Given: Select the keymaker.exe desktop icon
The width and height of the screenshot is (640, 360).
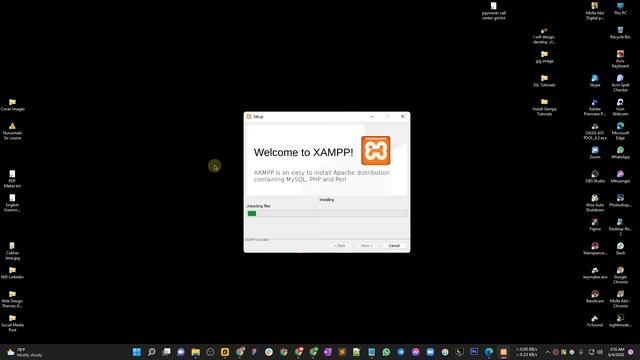Looking at the screenshot, I should 595,272.
